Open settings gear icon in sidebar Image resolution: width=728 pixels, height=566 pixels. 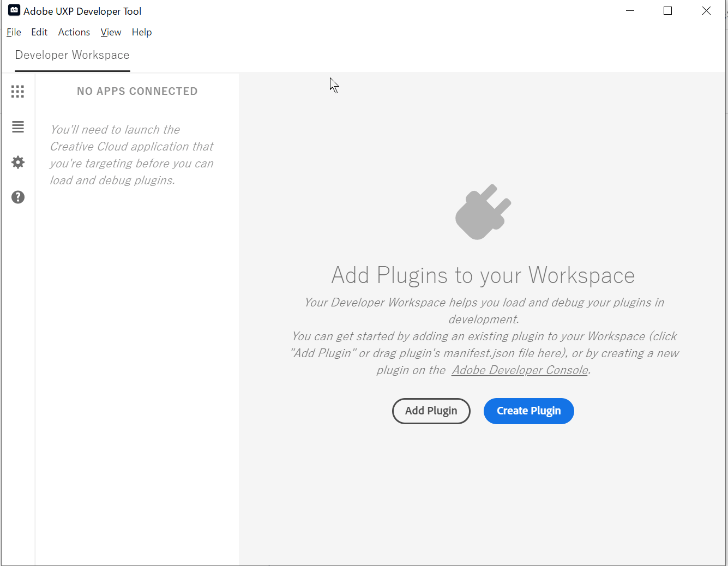point(17,162)
